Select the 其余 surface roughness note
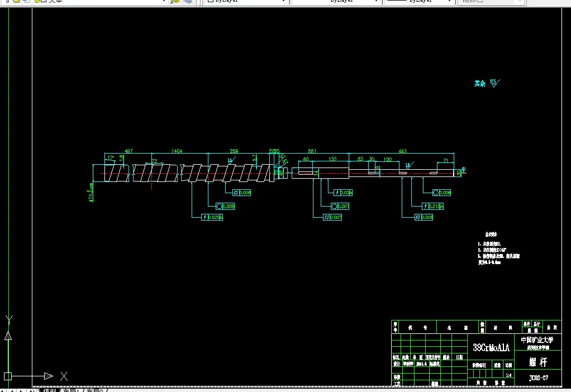Screen dimensions: 571x392 (x=479, y=84)
